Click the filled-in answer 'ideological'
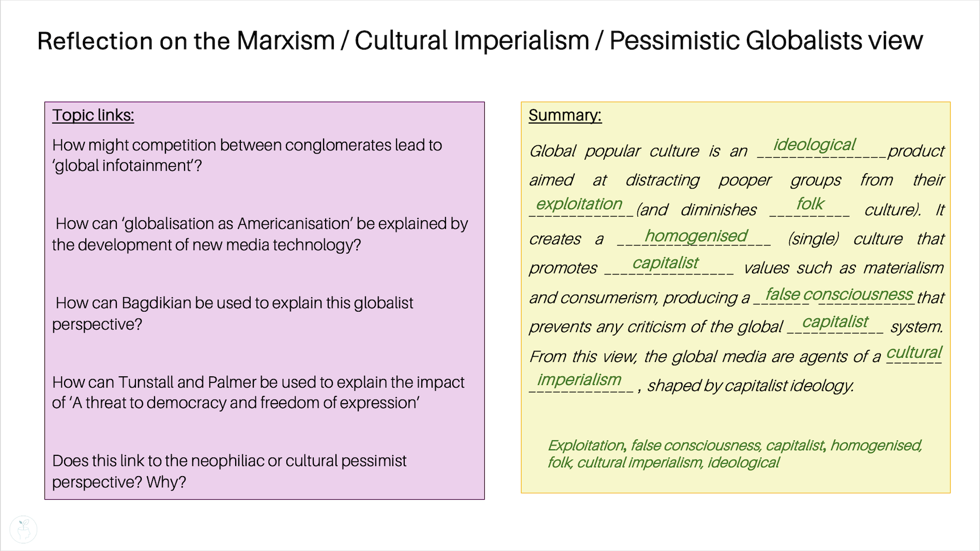980x551 pixels. tap(814, 145)
